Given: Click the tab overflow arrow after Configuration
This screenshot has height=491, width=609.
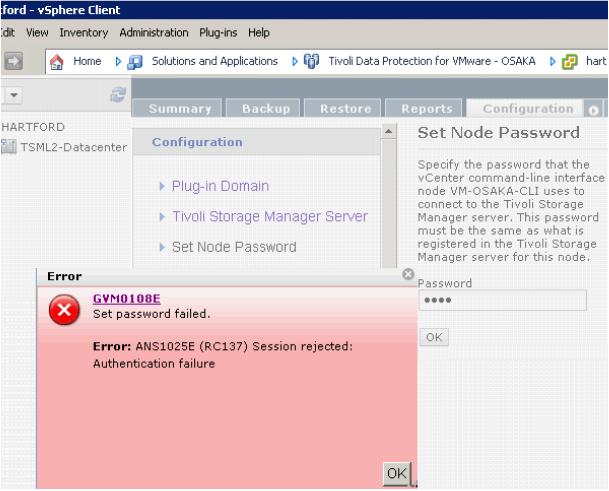Looking at the screenshot, I should [593, 110].
